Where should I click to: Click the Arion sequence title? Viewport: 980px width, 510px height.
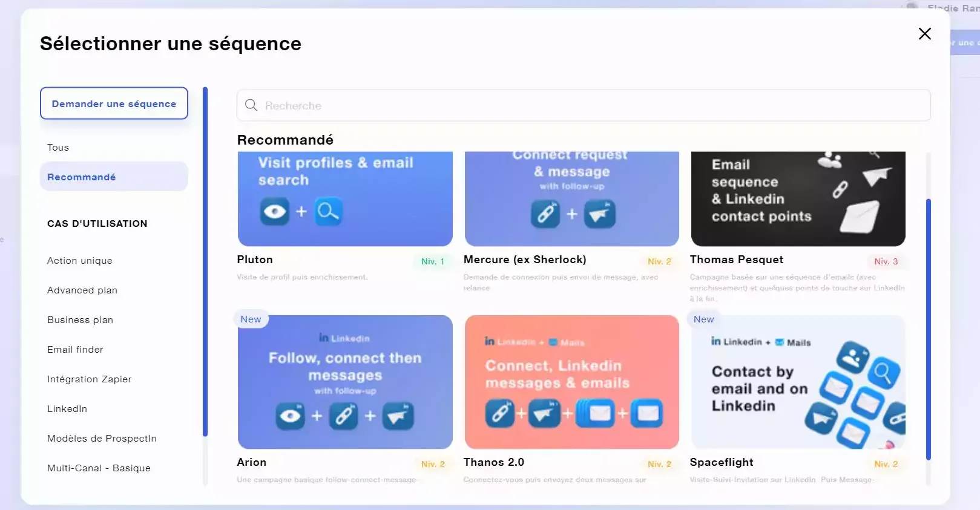click(x=252, y=462)
